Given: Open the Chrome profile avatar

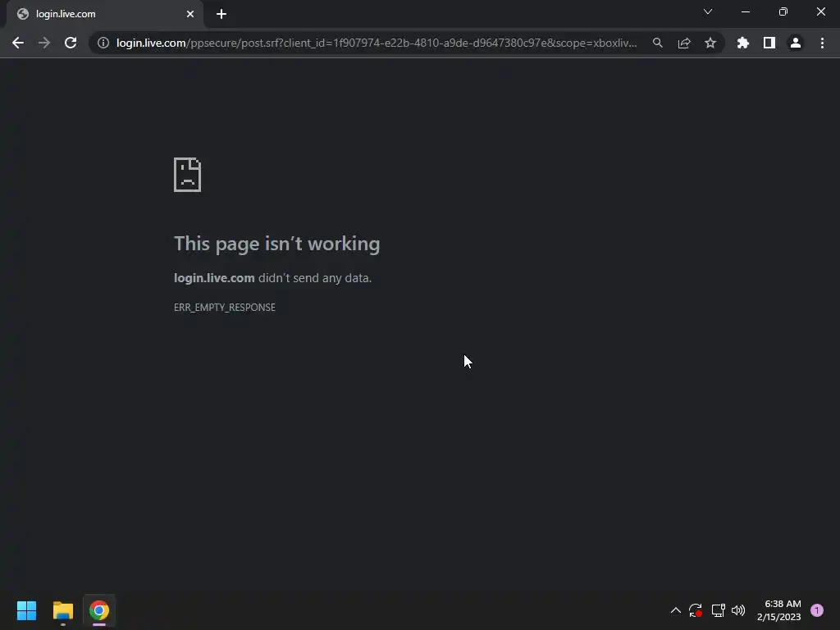Looking at the screenshot, I should coord(796,43).
